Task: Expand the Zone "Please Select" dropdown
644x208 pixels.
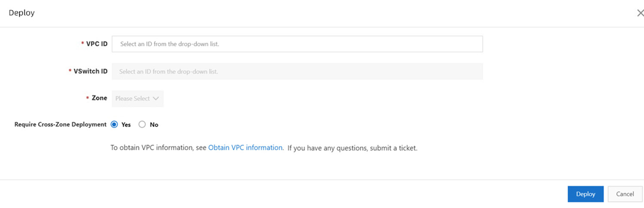Action: (137, 99)
